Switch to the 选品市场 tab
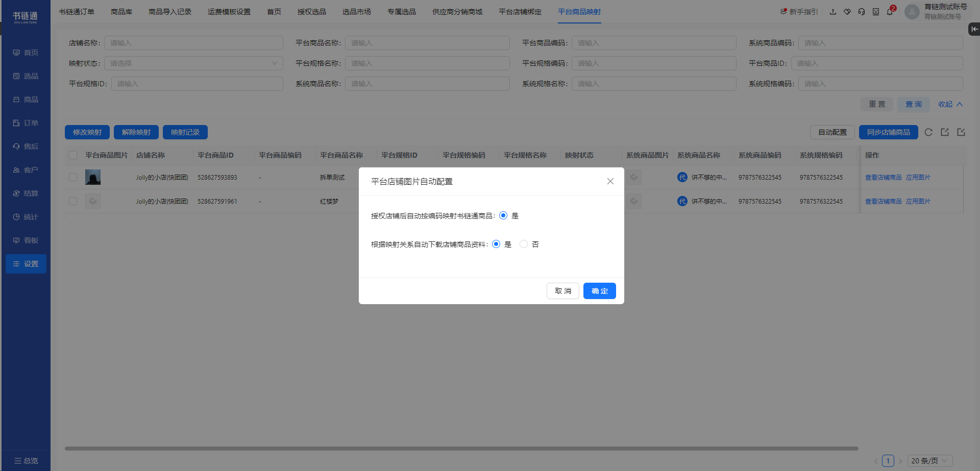The width and height of the screenshot is (980, 471). [357, 12]
